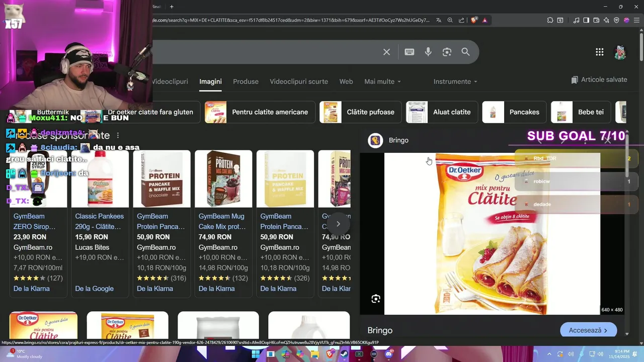644x362 pixels.
Task: Click the Accesează visit button
Action: 588,330
